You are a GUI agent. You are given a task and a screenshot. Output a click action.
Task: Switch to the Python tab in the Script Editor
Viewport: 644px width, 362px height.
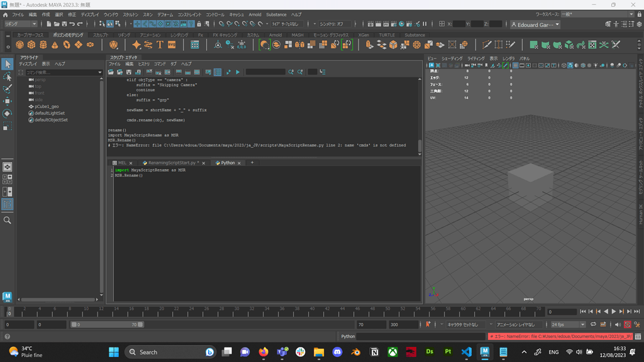coord(226,162)
